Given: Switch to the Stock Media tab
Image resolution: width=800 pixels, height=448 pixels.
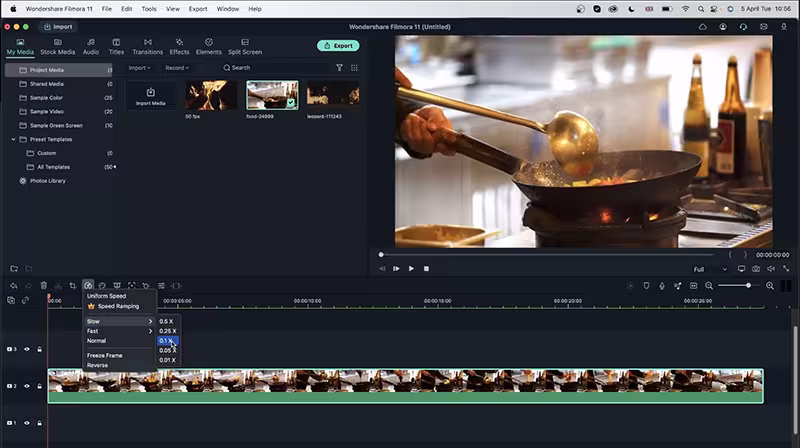Looking at the screenshot, I should [x=58, y=46].
